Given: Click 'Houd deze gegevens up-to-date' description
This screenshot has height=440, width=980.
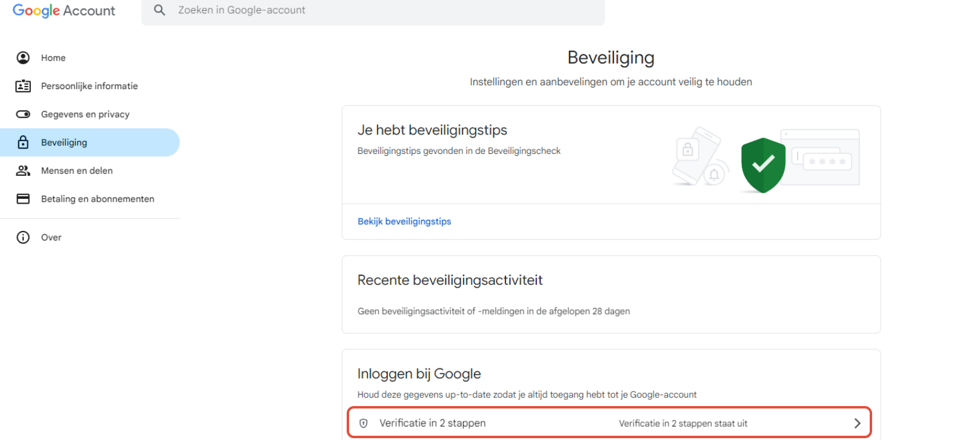Looking at the screenshot, I should 527,395.
